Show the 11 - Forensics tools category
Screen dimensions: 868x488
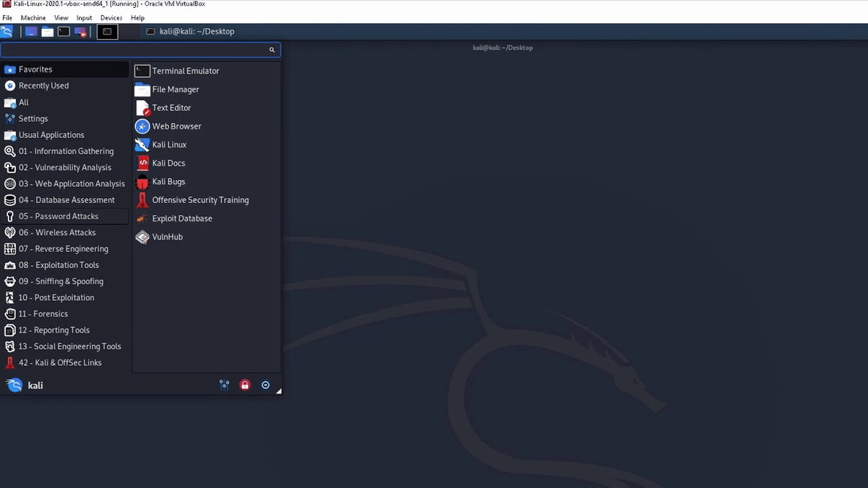coord(43,314)
